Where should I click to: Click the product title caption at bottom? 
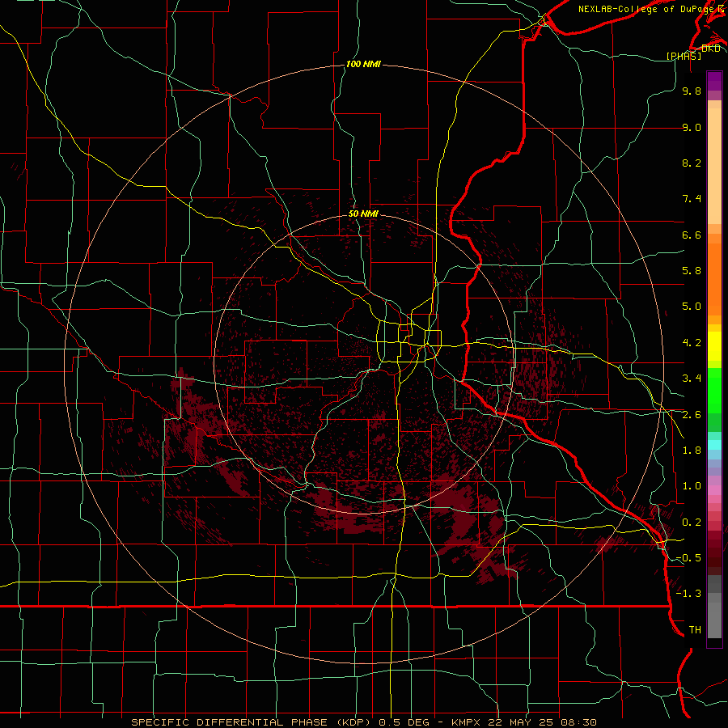[x=363, y=722]
